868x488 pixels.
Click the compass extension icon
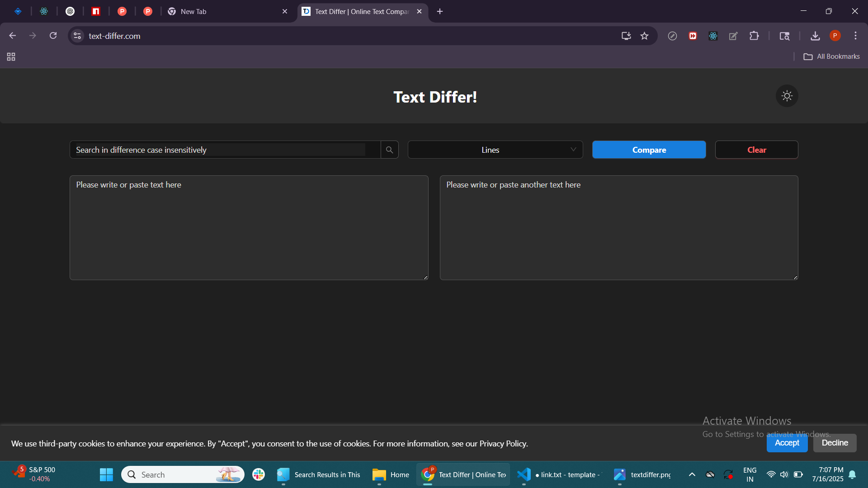[672, 36]
